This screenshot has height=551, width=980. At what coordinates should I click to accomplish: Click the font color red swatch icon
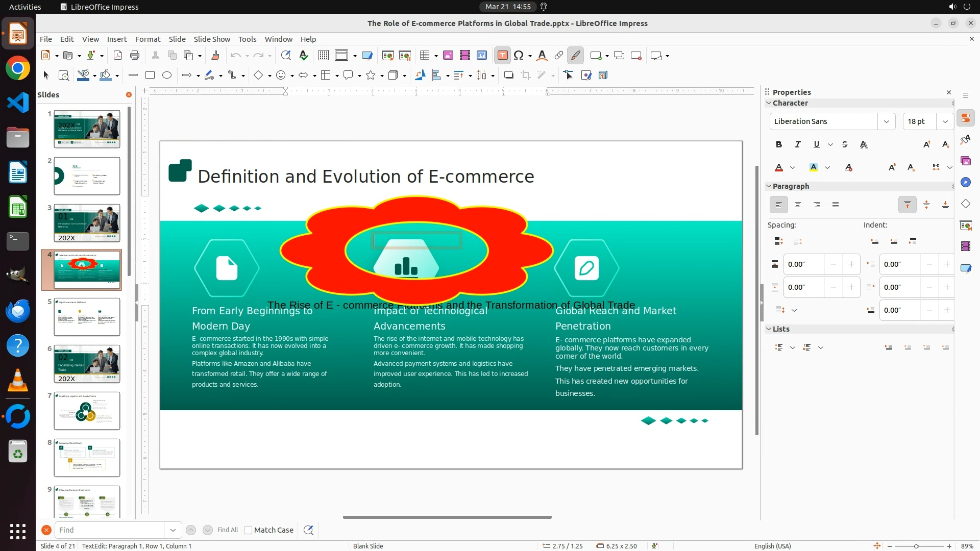[x=779, y=168]
